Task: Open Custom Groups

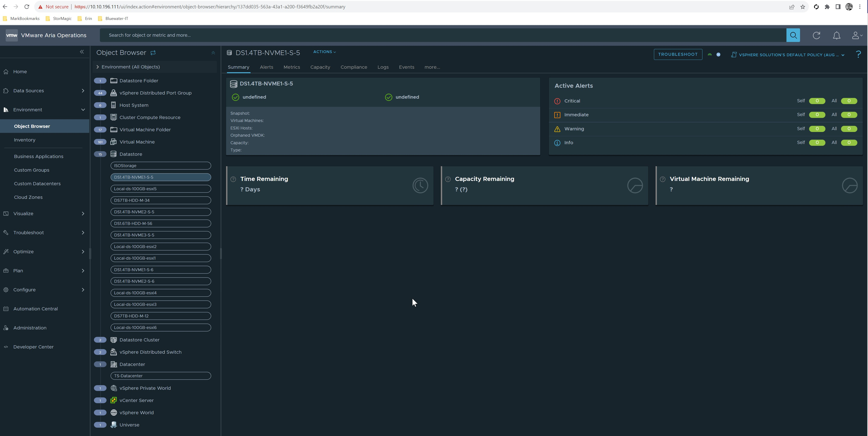Action: tap(31, 170)
